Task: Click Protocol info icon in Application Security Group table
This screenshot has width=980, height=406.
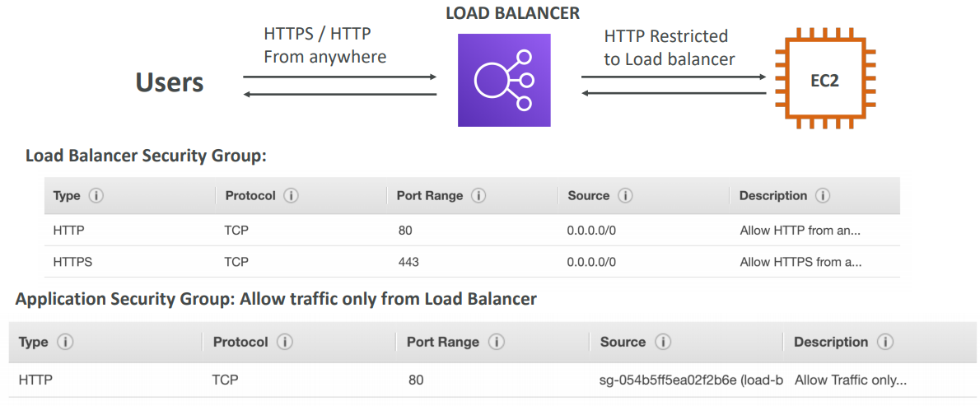Action: (x=285, y=342)
